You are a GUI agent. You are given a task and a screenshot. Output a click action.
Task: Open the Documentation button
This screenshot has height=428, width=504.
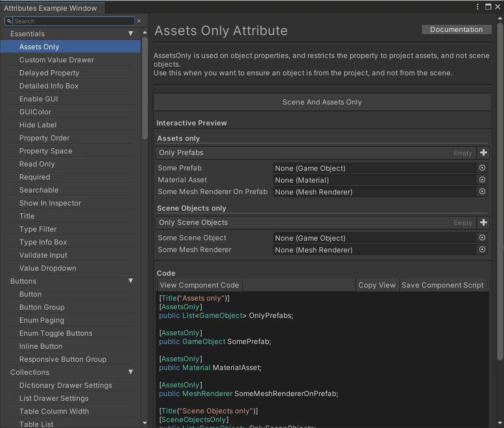coord(457,30)
